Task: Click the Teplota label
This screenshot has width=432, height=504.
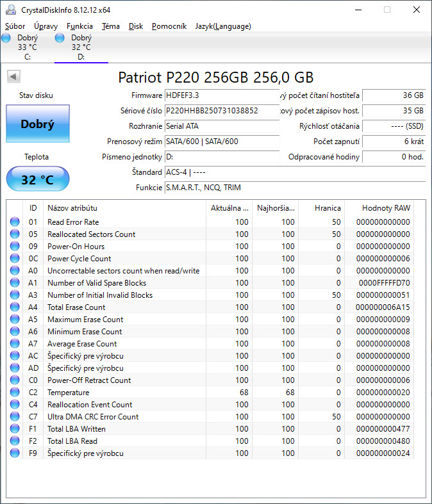Action: [x=37, y=157]
